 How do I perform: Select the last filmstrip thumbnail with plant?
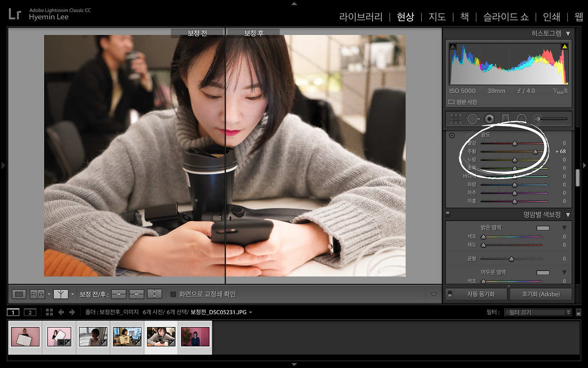(x=195, y=337)
